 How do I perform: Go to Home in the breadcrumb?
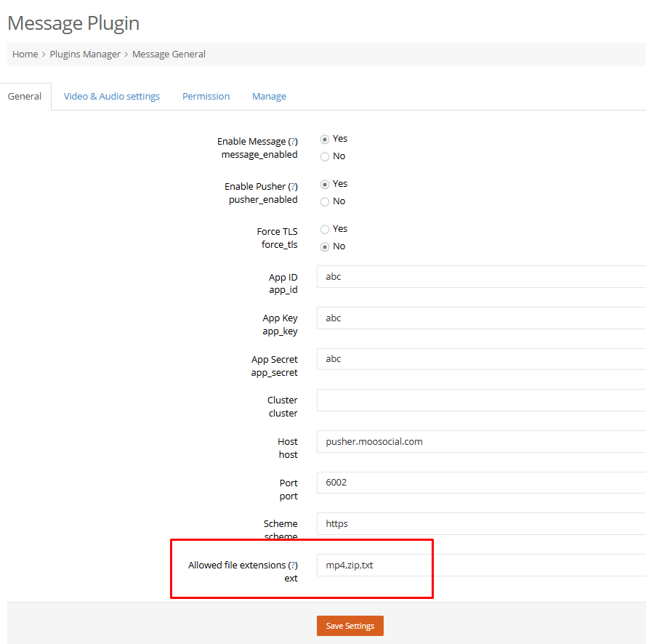click(25, 55)
